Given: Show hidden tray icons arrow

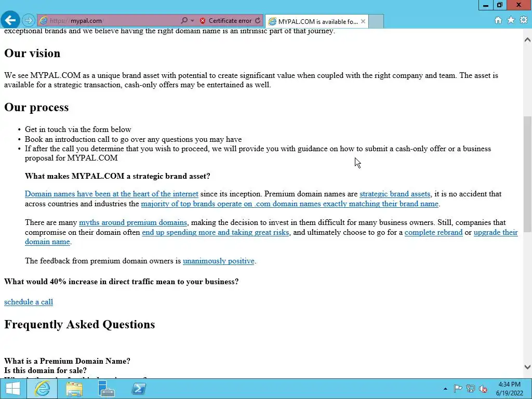Looking at the screenshot, I should point(445,389).
